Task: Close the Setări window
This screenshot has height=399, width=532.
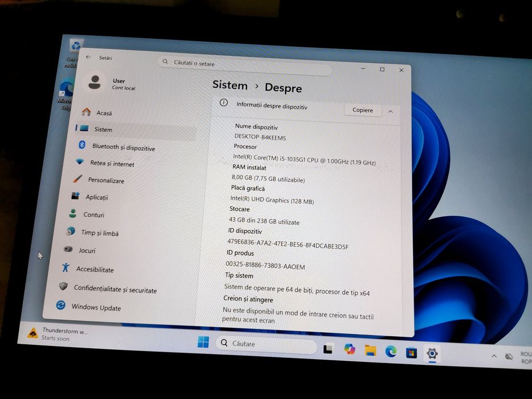Action: coord(401,70)
